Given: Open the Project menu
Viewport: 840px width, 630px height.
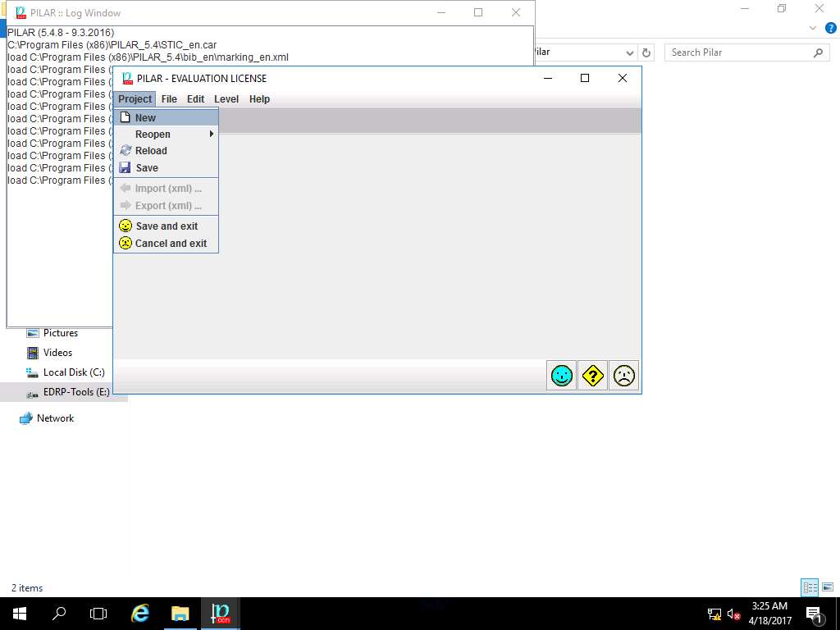Looking at the screenshot, I should point(135,99).
